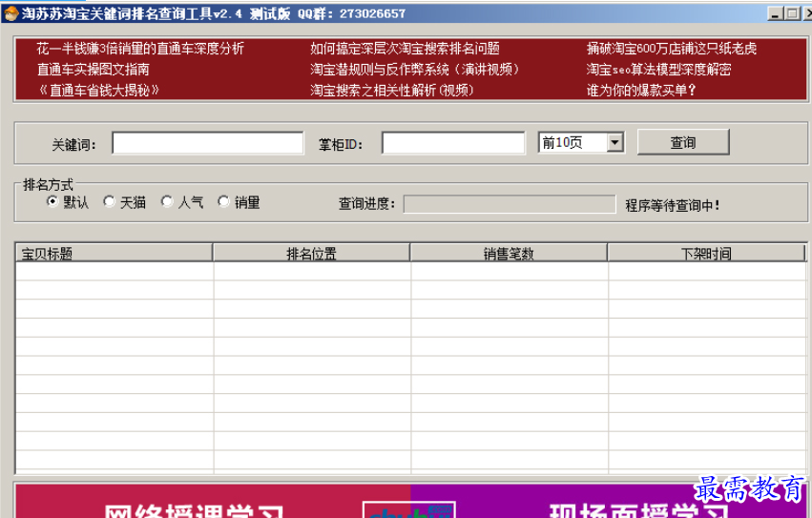
Task: Focus the 掌柜ID input field
Action: point(453,143)
